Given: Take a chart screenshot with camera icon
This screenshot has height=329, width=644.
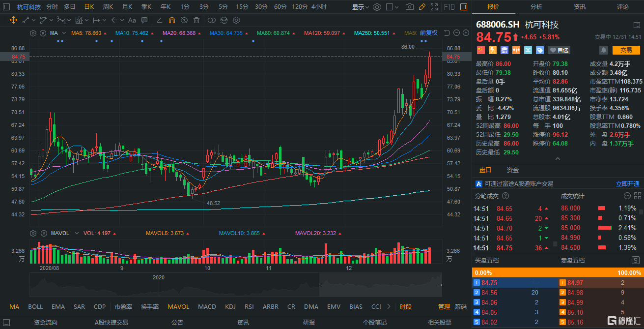Looking at the screenshot, I should [410, 7].
